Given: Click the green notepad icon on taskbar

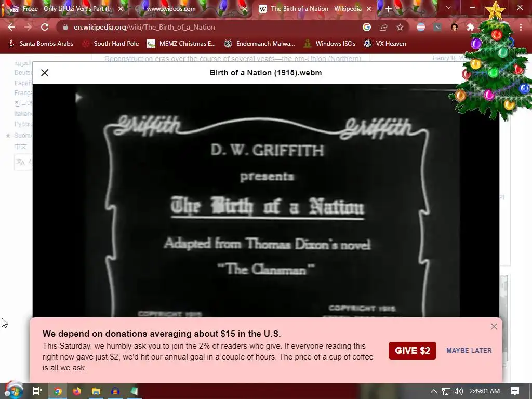Looking at the screenshot, I should [134, 391].
